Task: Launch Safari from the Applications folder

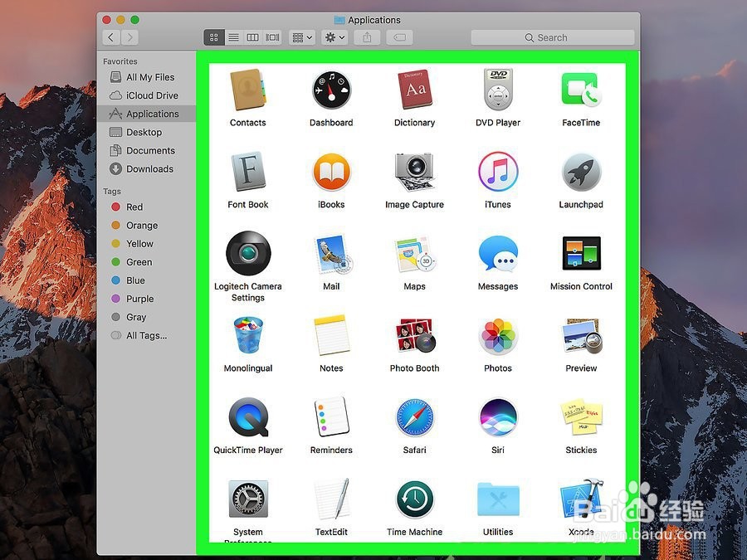Action: [x=414, y=417]
